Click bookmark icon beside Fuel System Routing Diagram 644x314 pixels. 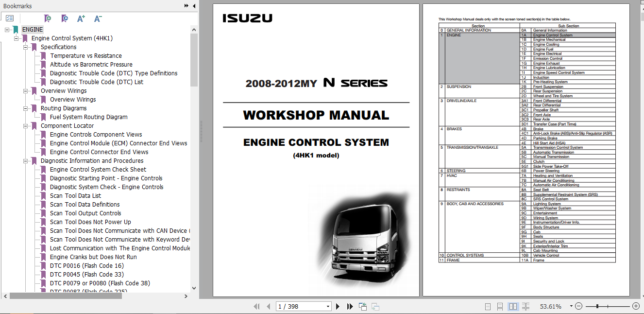[43, 117]
